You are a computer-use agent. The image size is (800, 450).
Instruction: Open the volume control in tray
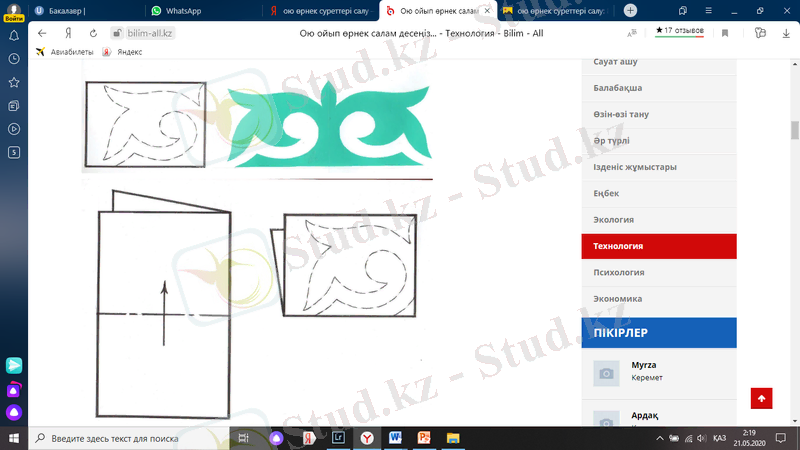click(702, 438)
